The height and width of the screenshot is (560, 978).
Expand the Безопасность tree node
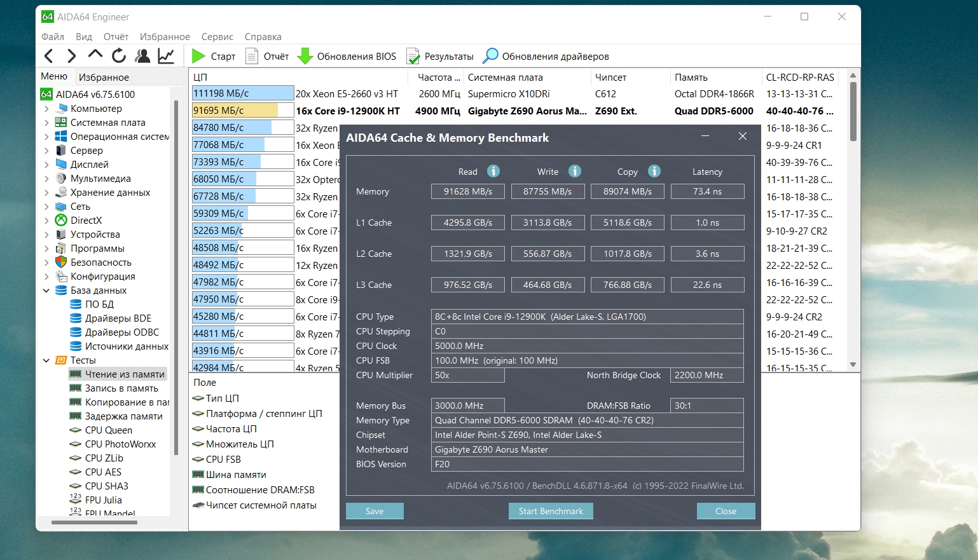coord(46,263)
